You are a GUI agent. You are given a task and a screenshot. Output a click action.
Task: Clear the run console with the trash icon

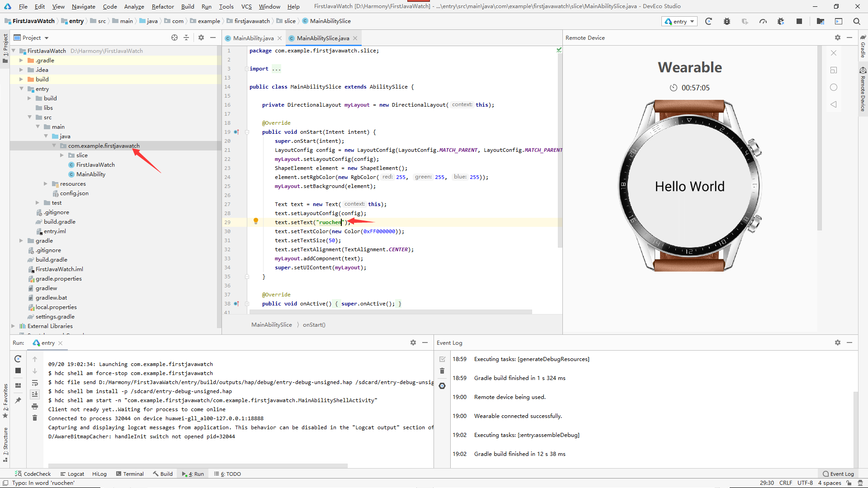35,418
